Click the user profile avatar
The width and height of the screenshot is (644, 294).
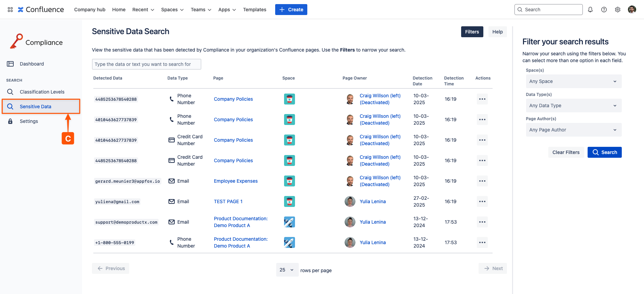pos(632,10)
